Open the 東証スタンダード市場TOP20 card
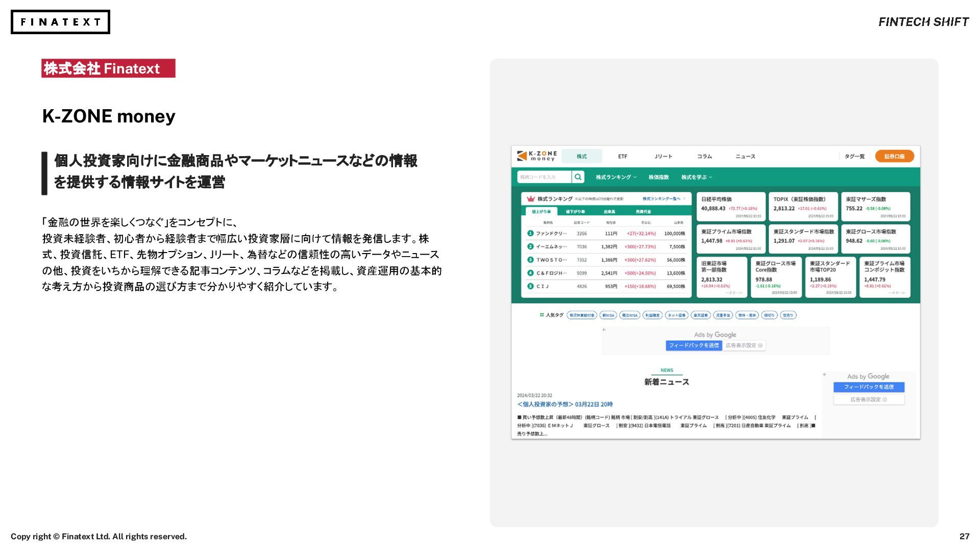 pyautogui.click(x=830, y=277)
